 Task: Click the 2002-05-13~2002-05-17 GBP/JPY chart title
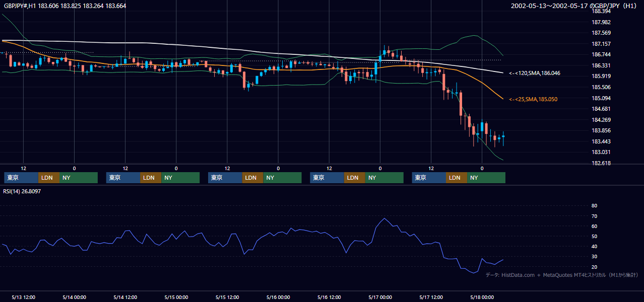click(x=574, y=6)
